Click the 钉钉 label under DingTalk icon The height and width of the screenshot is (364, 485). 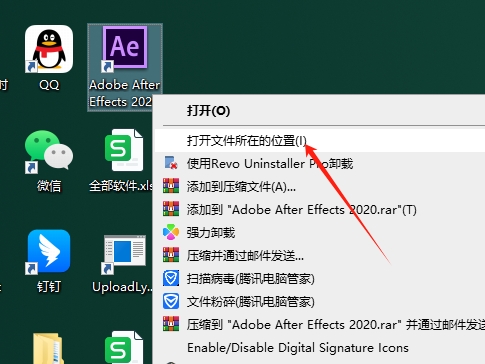49,287
